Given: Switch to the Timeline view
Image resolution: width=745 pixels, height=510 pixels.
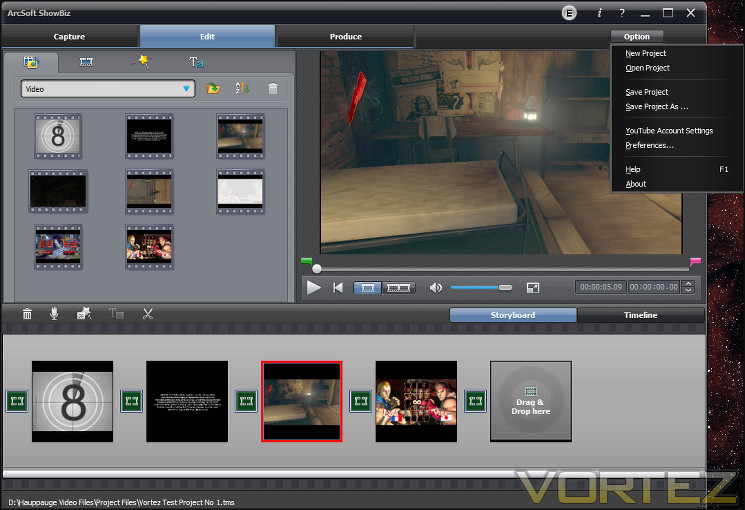Looking at the screenshot, I should click(x=640, y=315).
